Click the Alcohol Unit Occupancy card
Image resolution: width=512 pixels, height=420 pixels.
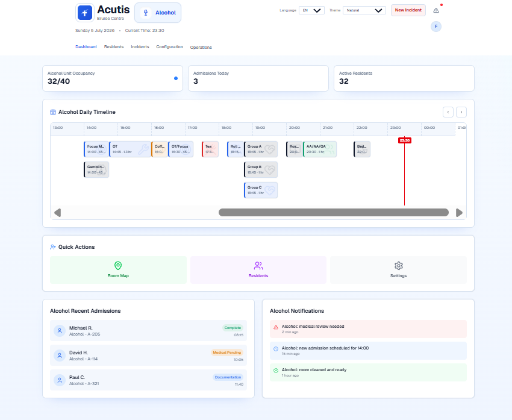point(113,78)
